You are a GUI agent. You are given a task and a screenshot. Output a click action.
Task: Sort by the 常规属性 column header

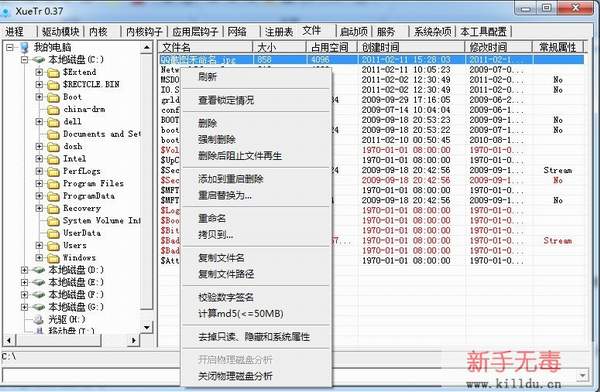click(558, 47)
